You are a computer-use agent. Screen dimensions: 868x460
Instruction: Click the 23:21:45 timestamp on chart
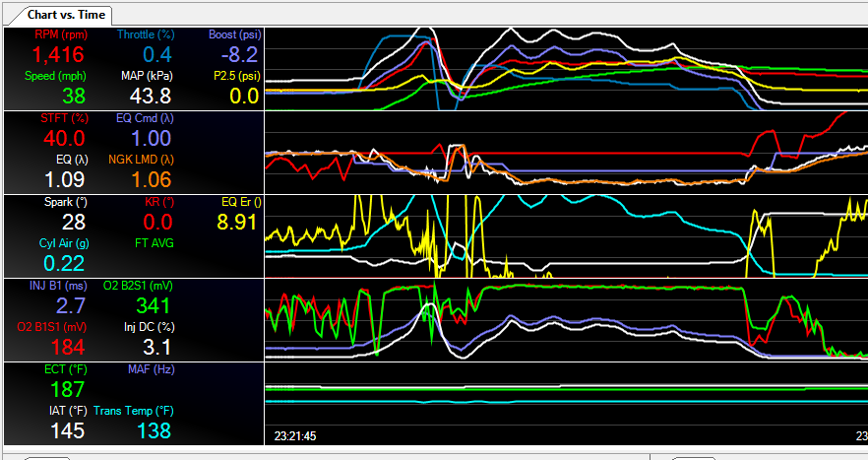click(300, 433)
